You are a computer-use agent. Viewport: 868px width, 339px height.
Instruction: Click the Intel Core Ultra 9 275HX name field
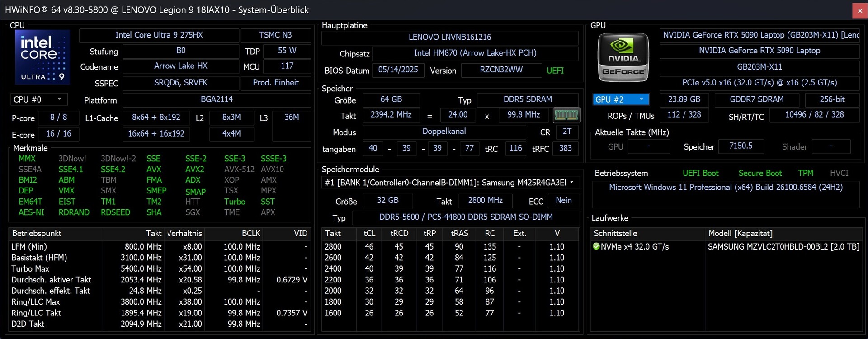click(x=159, y=35)
